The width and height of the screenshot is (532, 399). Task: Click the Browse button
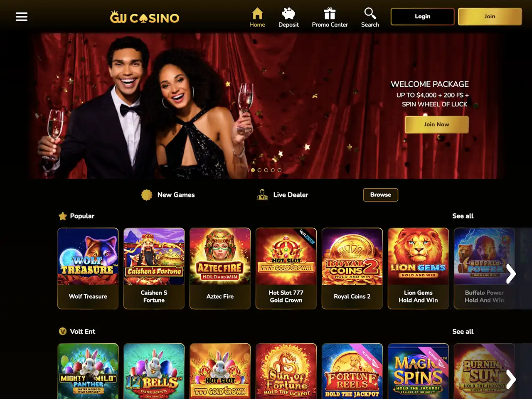click(381, 195)
